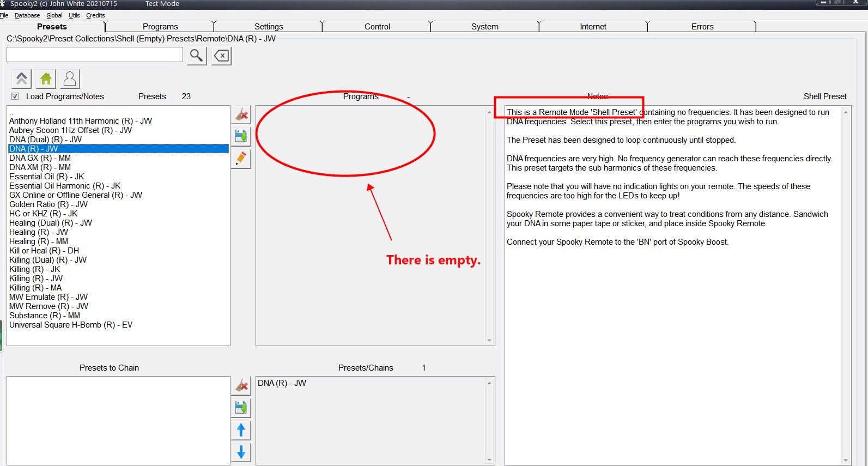Open the user presets folder icon
This screenshot has width=868, height=466.
(x=70, y=79)
